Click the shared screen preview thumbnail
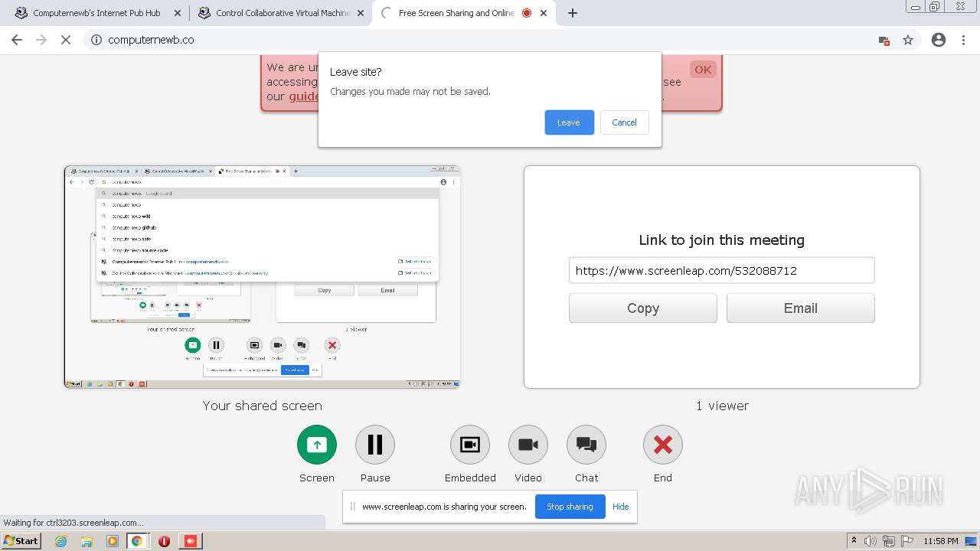This screenshot has height=551, width=980. click(262, 277)
